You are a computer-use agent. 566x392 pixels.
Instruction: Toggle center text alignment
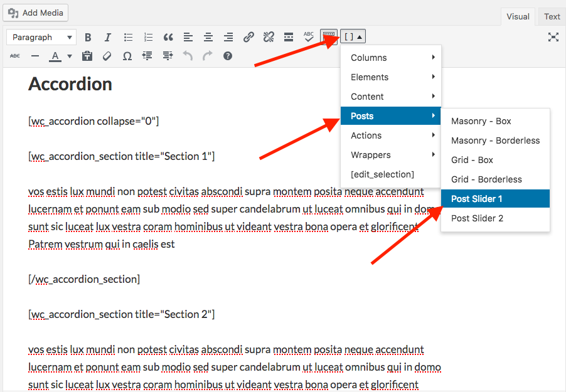coord(208,37)
